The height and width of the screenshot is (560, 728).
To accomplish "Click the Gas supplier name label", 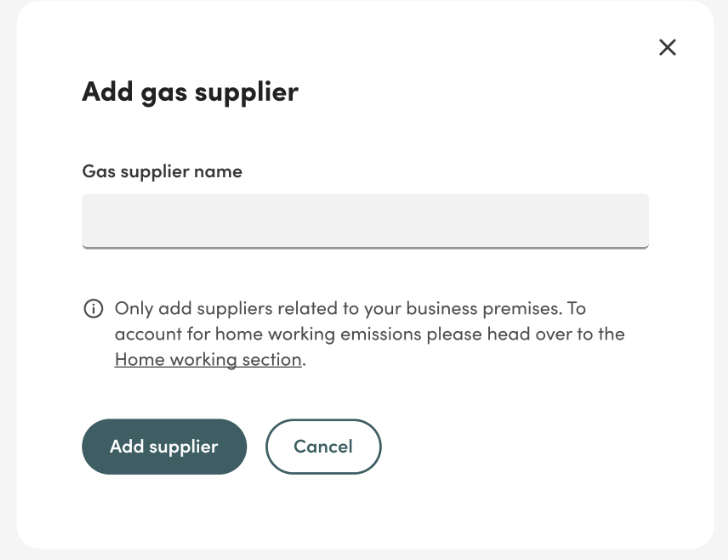I will [162, 172].
